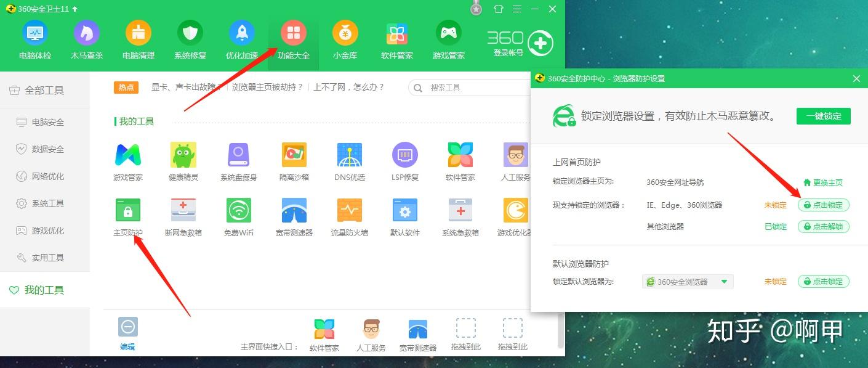
Task: Open 流量防火墙 tool
Action: pyautogui.click(x=350, y=218)
